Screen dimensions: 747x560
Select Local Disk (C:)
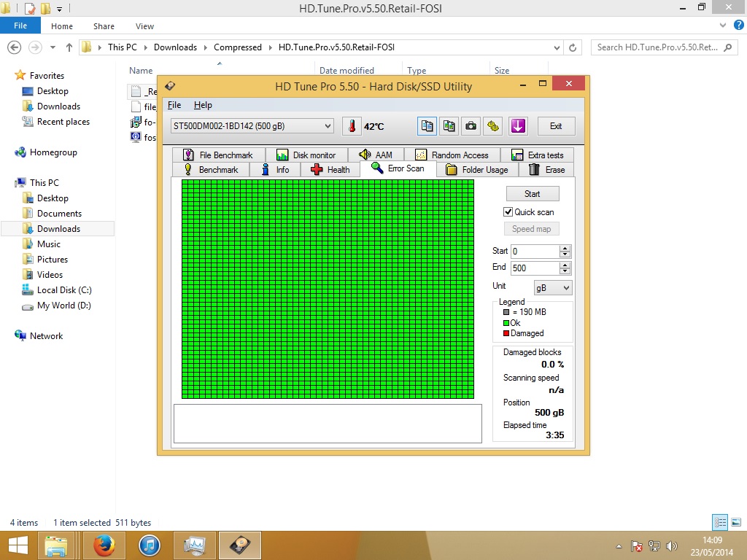pos(64,290)
